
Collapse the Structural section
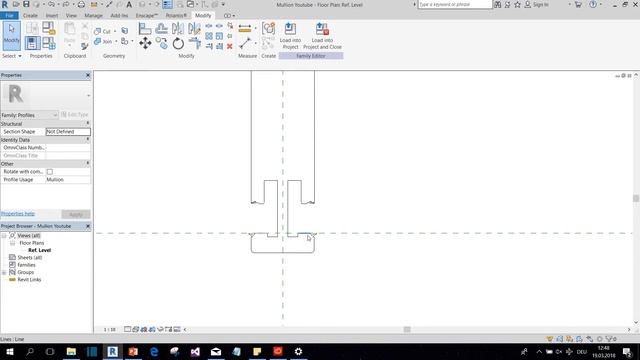[x=88, y=124]
